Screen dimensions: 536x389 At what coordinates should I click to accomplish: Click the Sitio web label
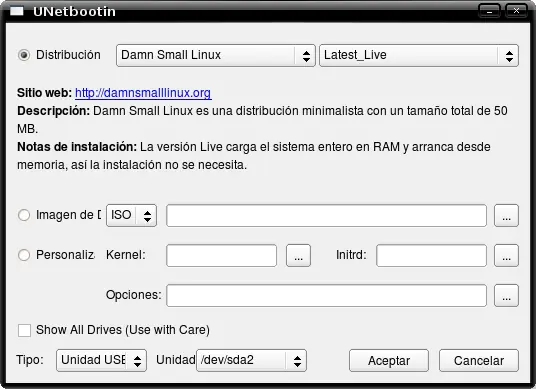(x=44, y=93)
